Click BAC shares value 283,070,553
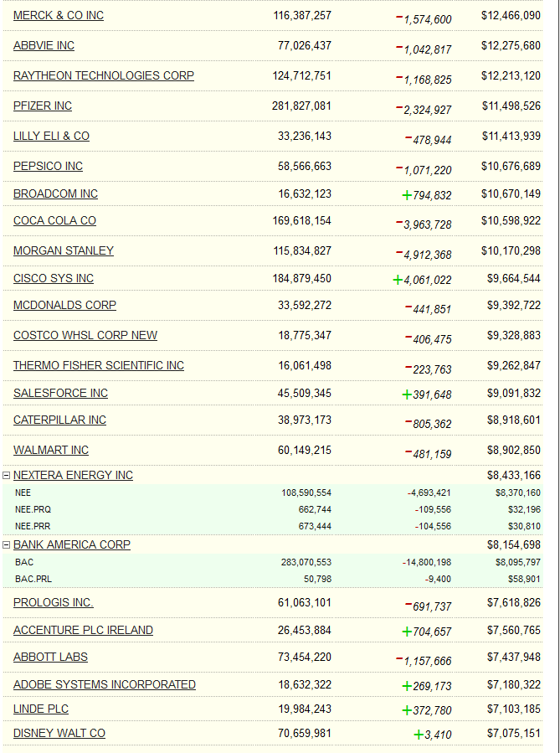The image size is (560, 753). 306,562
